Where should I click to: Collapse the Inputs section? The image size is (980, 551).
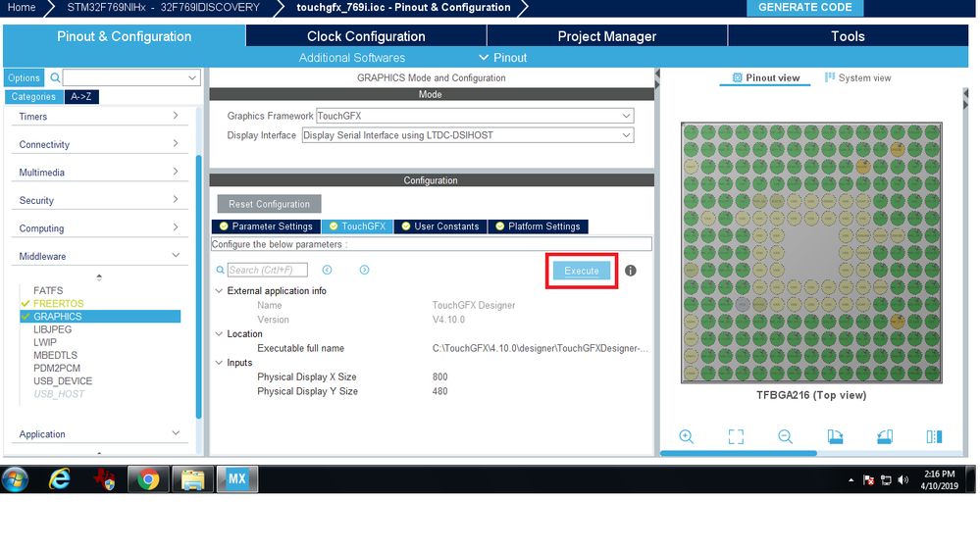tap(219, 363)
